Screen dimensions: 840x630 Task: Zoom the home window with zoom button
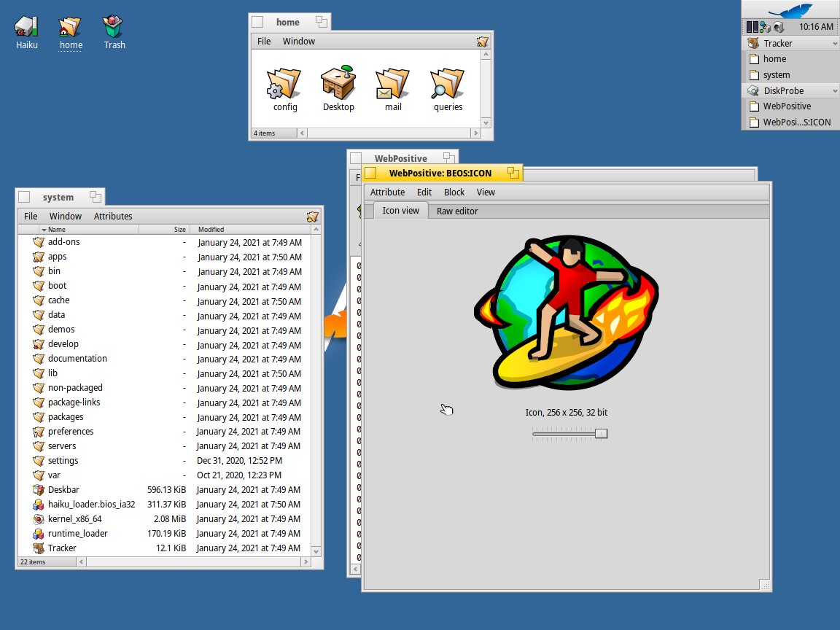(x=322, y=21)
